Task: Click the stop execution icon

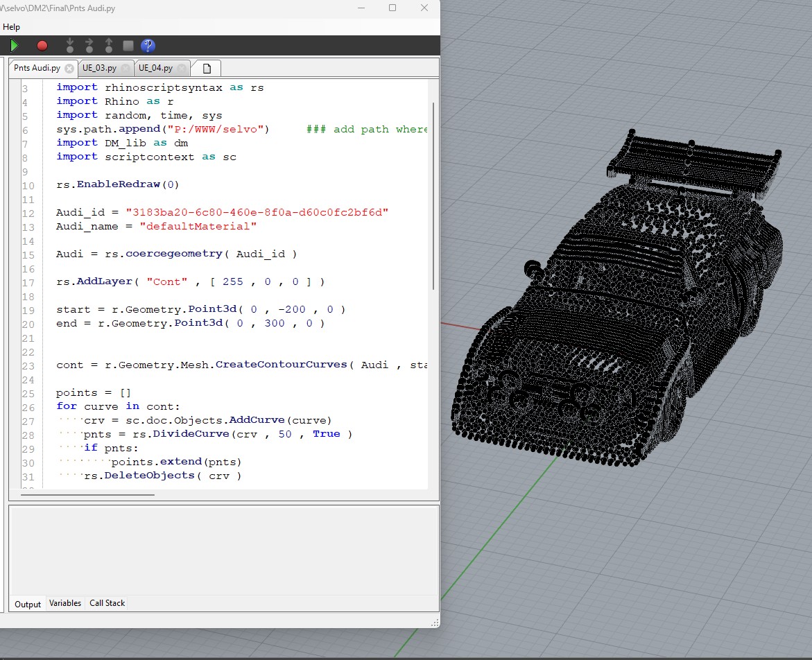Action: tap(128, 45)
